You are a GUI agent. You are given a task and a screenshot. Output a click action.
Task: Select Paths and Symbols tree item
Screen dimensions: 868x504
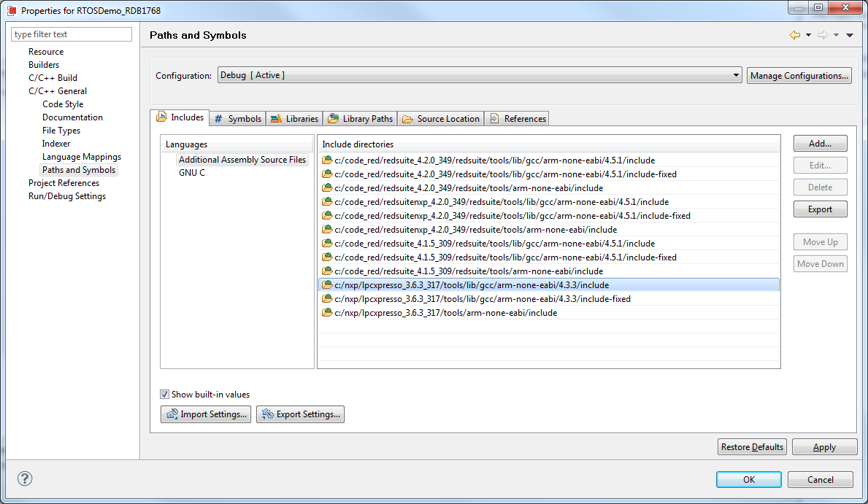(79, 170)
